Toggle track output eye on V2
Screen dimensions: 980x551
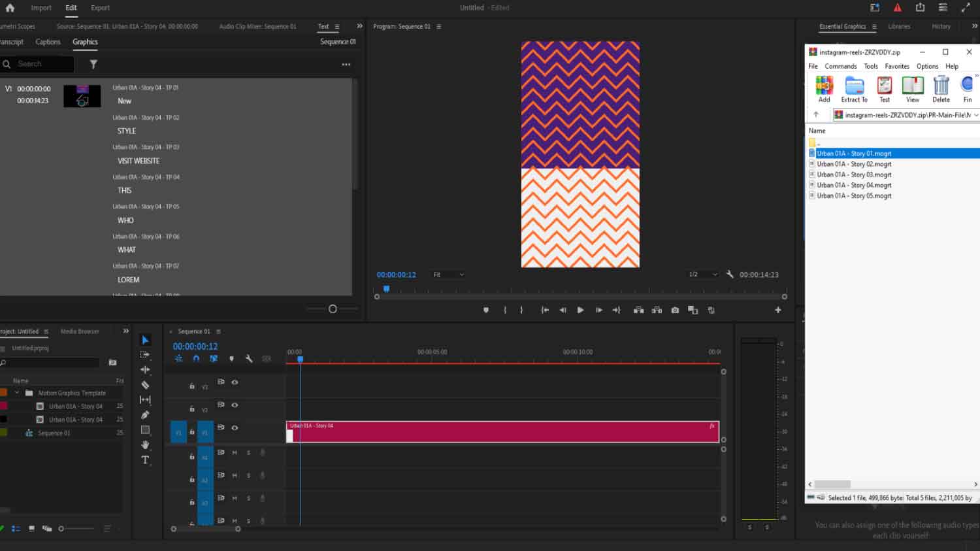(235, 405)
